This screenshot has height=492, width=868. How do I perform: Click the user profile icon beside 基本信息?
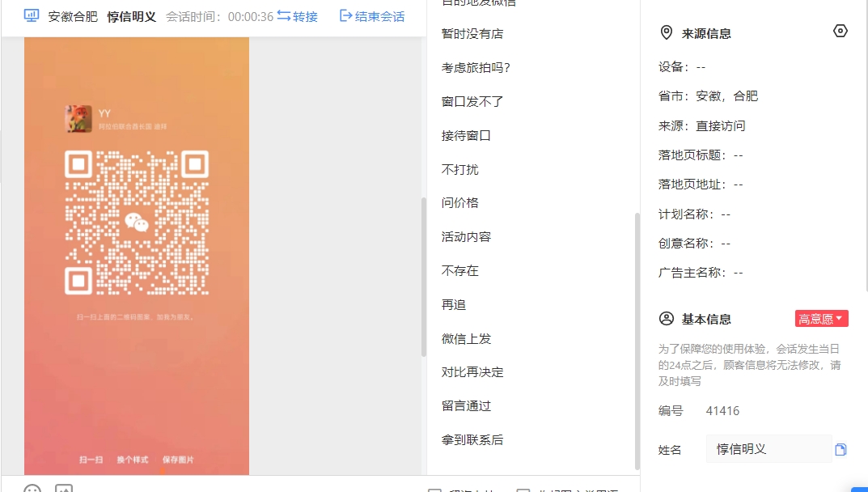coord(667,319)
